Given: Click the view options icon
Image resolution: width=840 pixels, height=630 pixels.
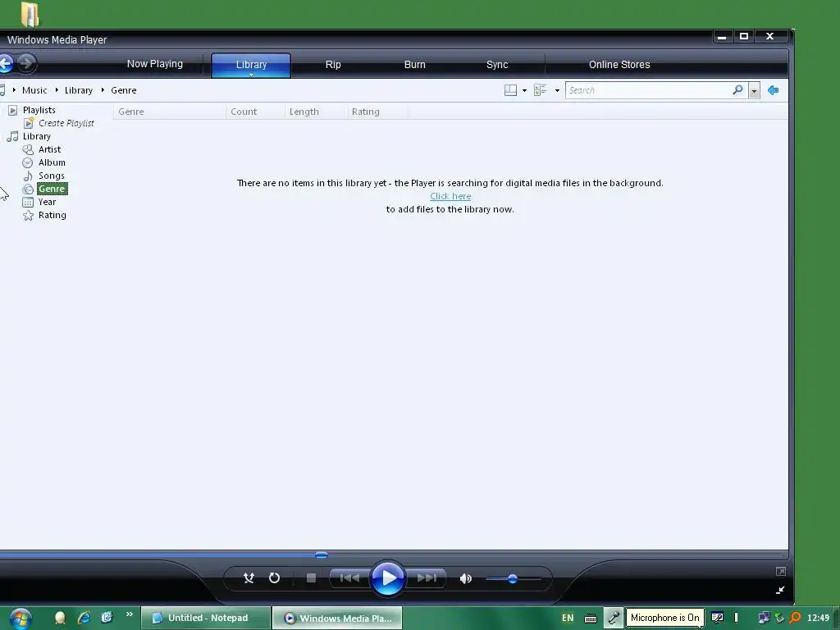Looking at the screenshot, I should [540, 90].
